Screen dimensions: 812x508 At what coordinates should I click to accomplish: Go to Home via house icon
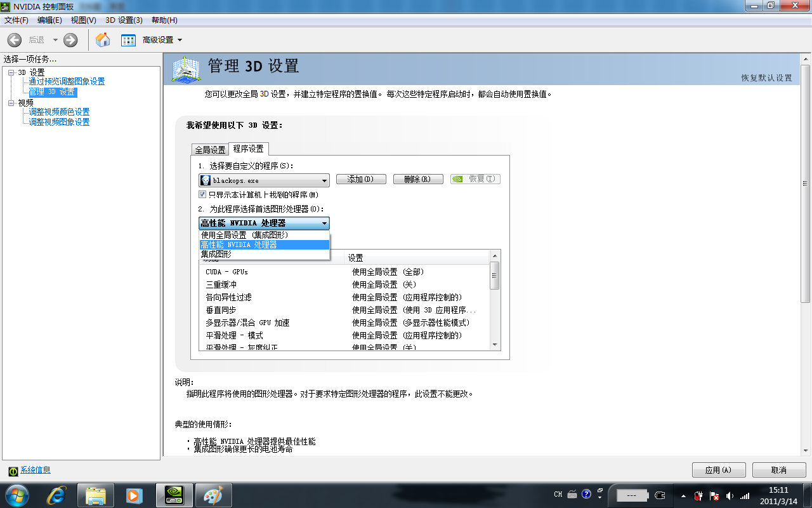click(x=103, y=39)
